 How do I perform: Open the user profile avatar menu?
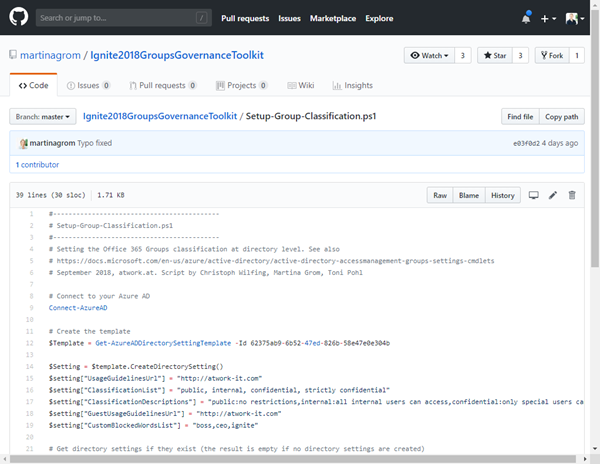click(575, 18)
